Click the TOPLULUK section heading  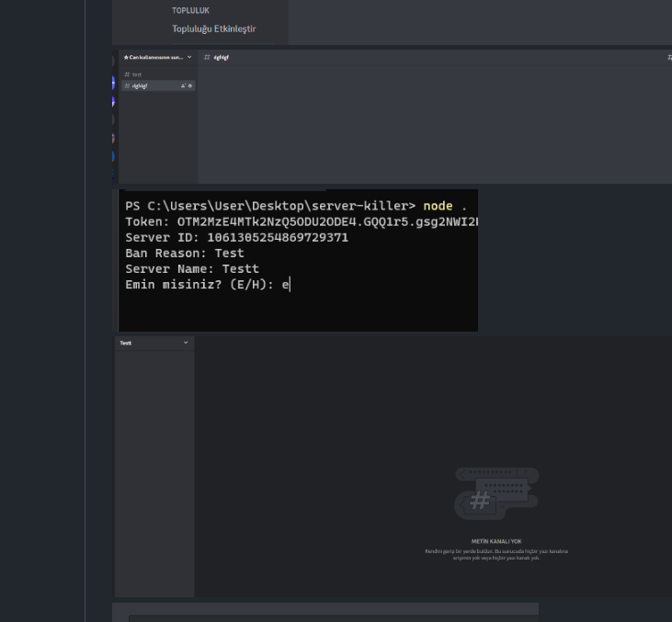click(190, 10)
